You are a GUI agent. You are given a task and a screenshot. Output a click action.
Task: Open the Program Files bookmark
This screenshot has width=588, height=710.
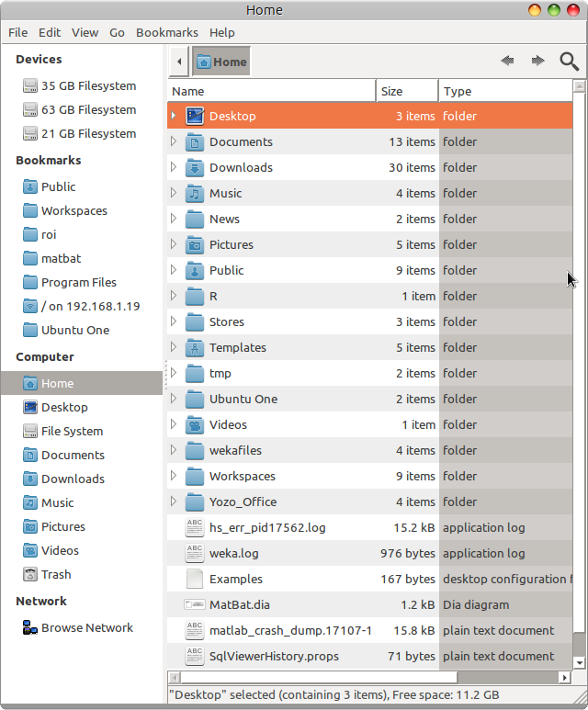point(79,282)
